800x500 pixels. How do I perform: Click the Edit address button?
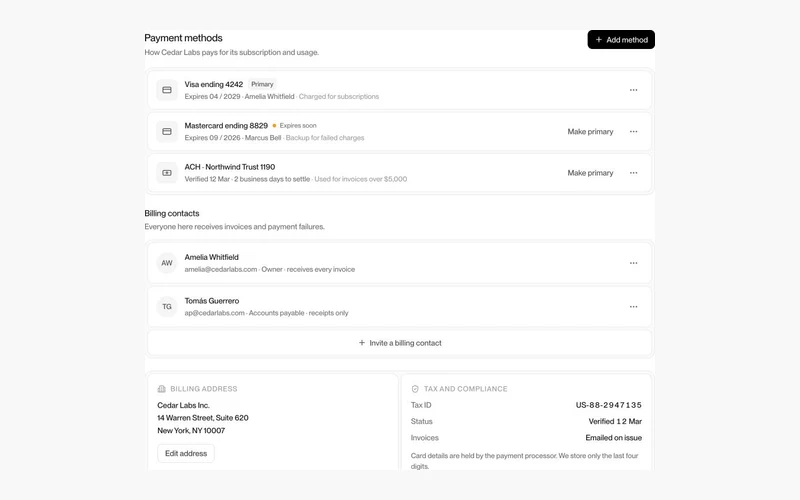[186, 453]
